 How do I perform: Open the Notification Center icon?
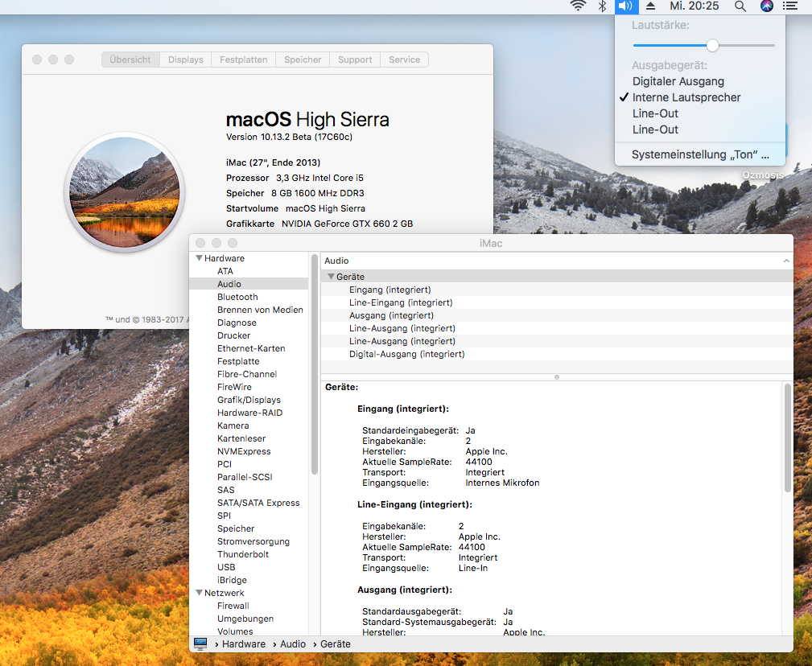[x=790, y=6]
